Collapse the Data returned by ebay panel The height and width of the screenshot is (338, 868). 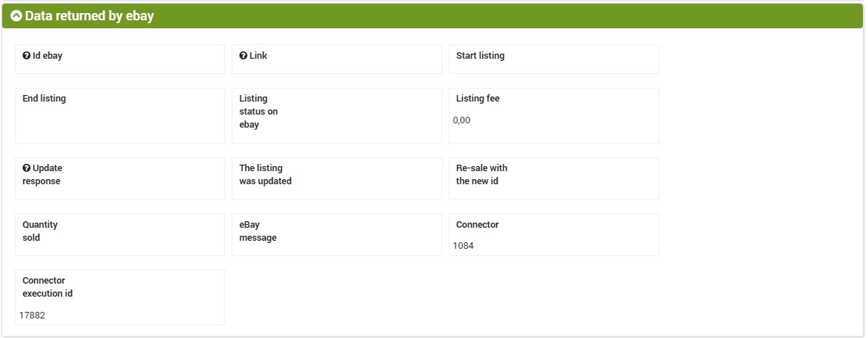click(16, 16)
